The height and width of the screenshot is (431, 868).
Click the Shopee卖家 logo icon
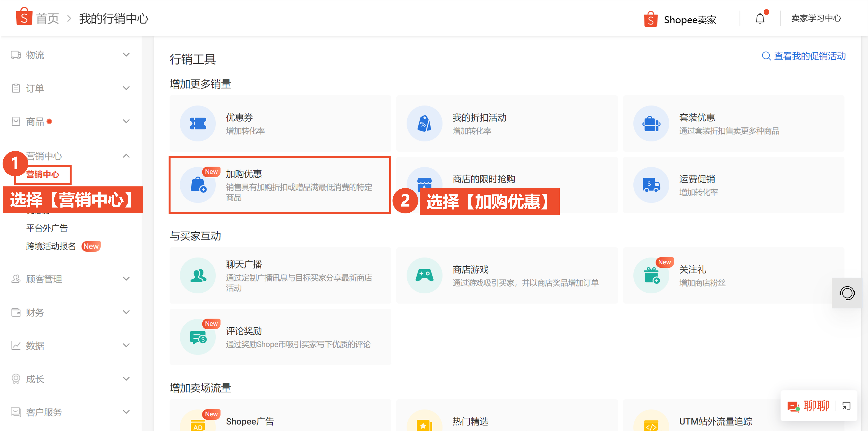650,19
